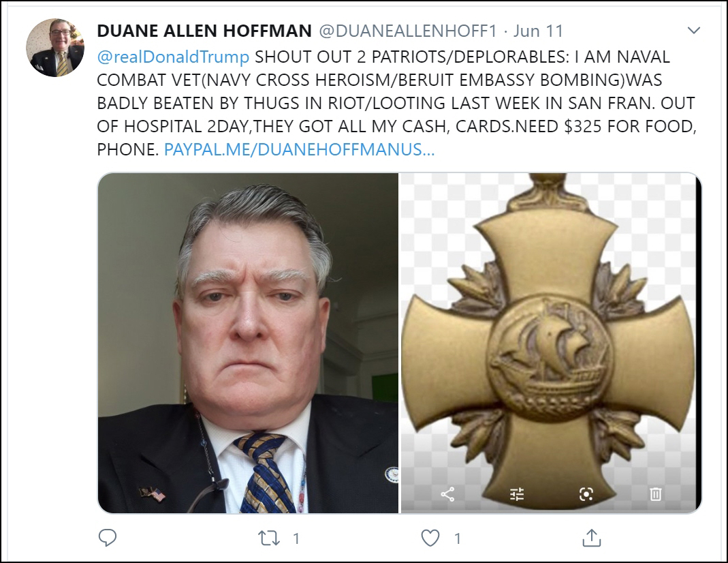Screen dimensions: 728x563
Task: Click the retweet count number
Action: click(296, 538)
